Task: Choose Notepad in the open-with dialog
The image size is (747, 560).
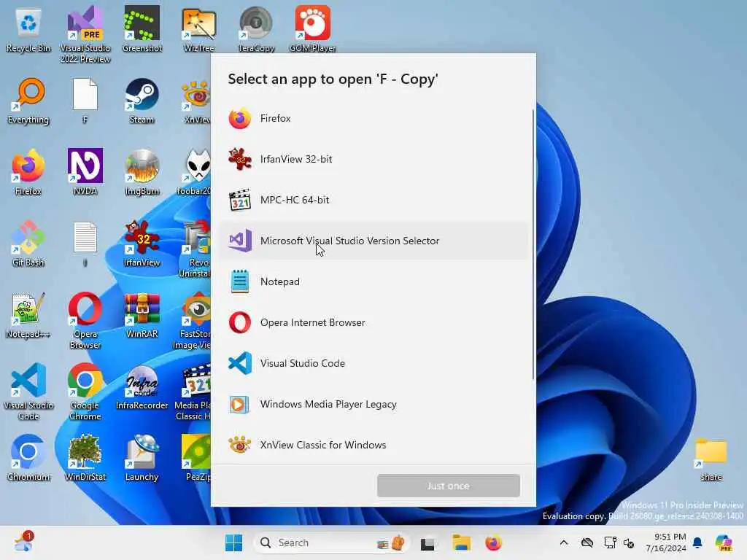Action: 373,282
